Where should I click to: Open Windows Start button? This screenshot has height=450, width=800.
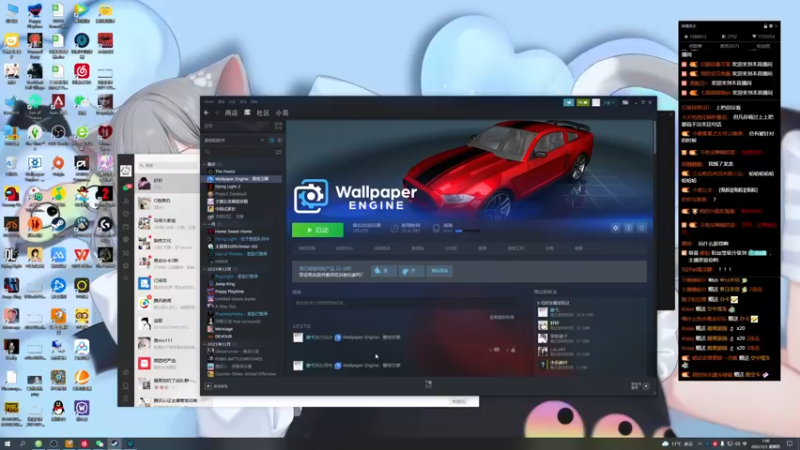pyautogui.click(x=7, y=444)
